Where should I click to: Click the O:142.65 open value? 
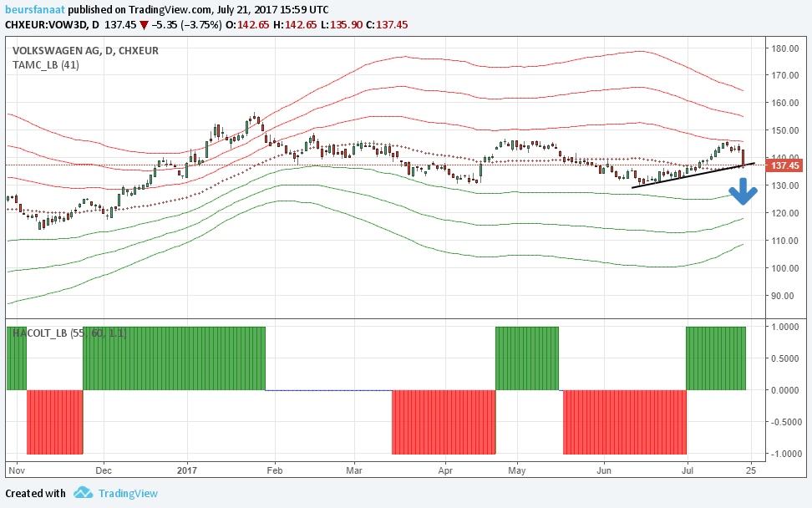pyautogui.click(x=249, y=25)
